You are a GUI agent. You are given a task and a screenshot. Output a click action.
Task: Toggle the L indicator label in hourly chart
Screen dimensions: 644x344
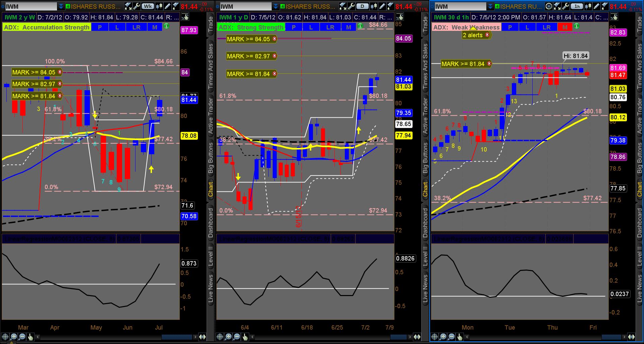[527, 27]
